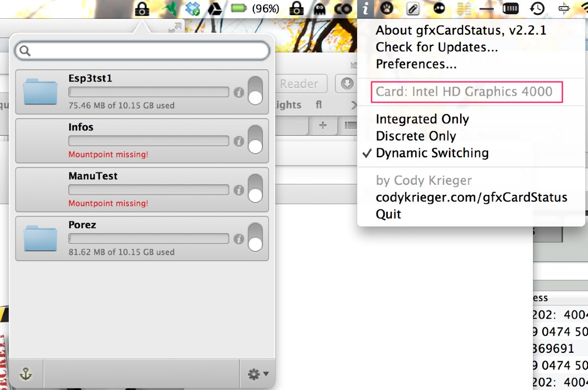Click 'Mountpoint missing!' under ManuTest
This screenshot has width=588, height=390.
point(108,203)
